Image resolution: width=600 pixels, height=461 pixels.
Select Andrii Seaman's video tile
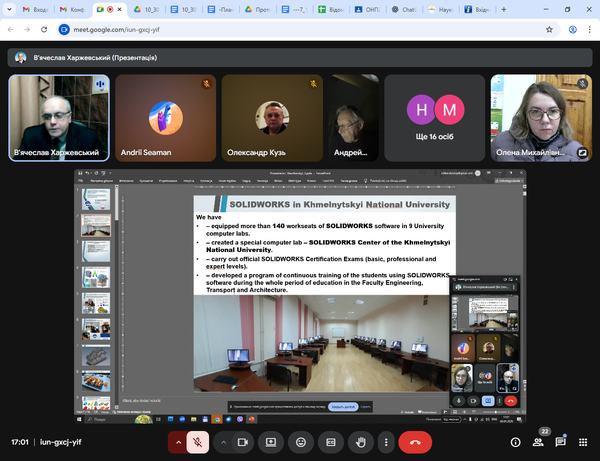point(165,117)
